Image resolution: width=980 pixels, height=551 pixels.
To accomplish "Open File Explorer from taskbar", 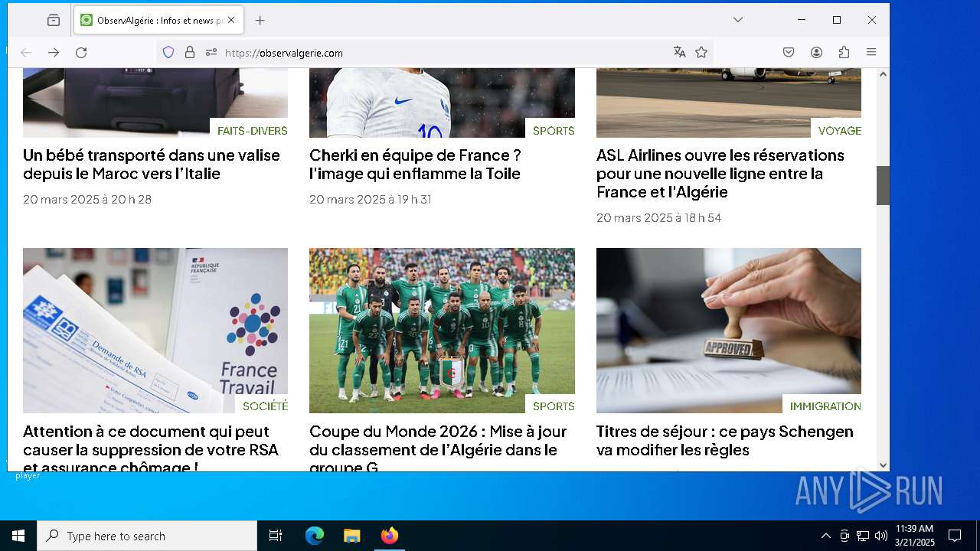I will pos(351,536).
